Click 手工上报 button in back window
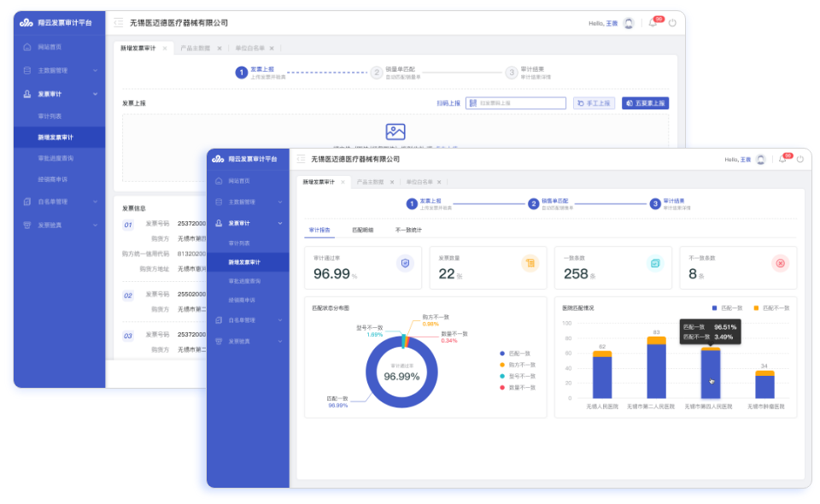Image resolution: width=820 pixels, height=504 pixels. (594, 103)
